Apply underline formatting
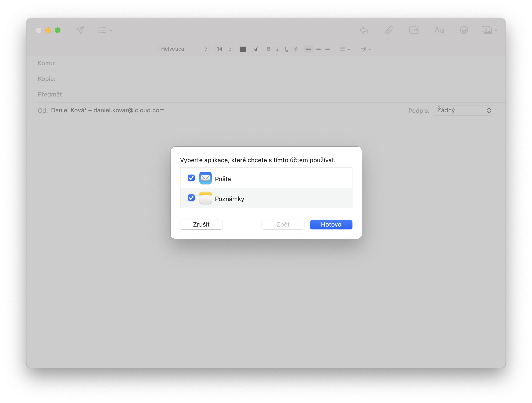The height and width of the screenshot is (403, 532). pos(287,49)
